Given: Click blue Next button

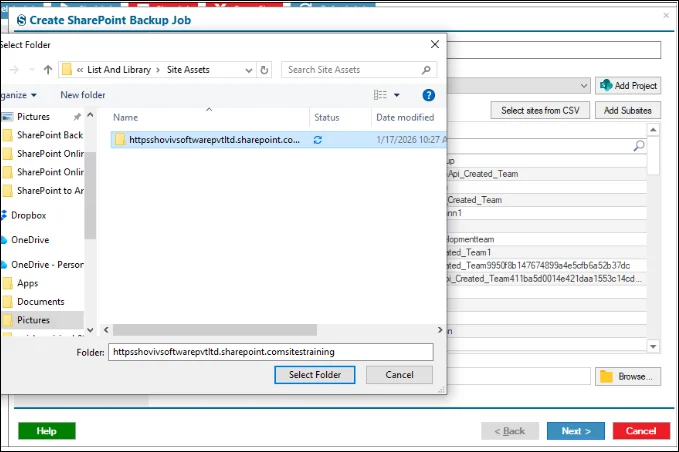Looking at the screenshot, I should tap(576, 431).
